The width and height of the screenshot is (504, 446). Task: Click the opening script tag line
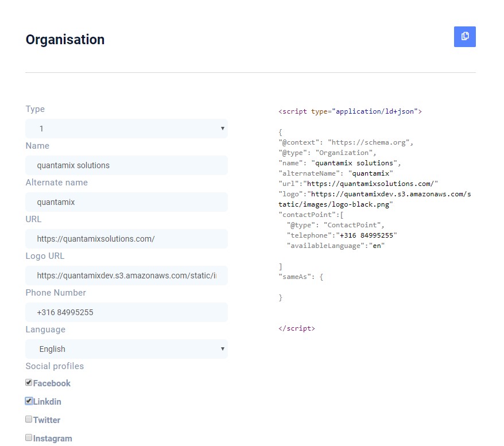350,111
